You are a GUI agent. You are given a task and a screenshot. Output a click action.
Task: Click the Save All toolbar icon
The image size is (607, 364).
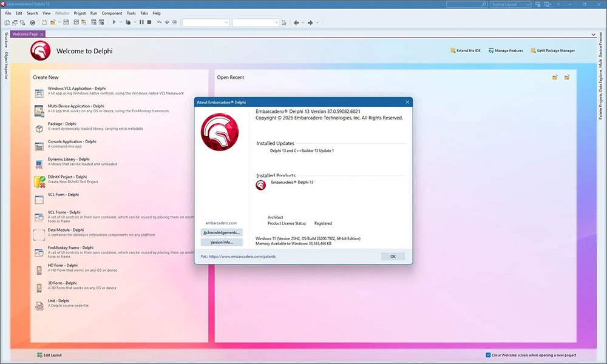point(75,22)
